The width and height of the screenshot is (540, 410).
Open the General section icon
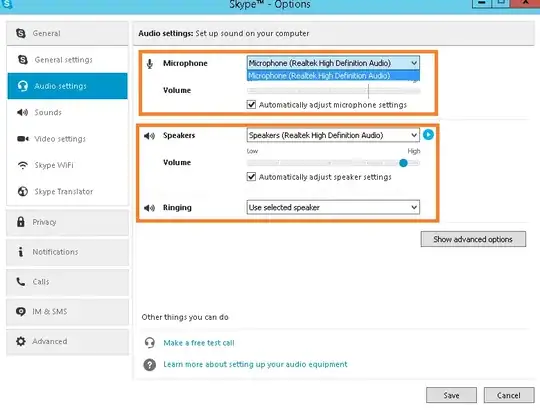21,33
